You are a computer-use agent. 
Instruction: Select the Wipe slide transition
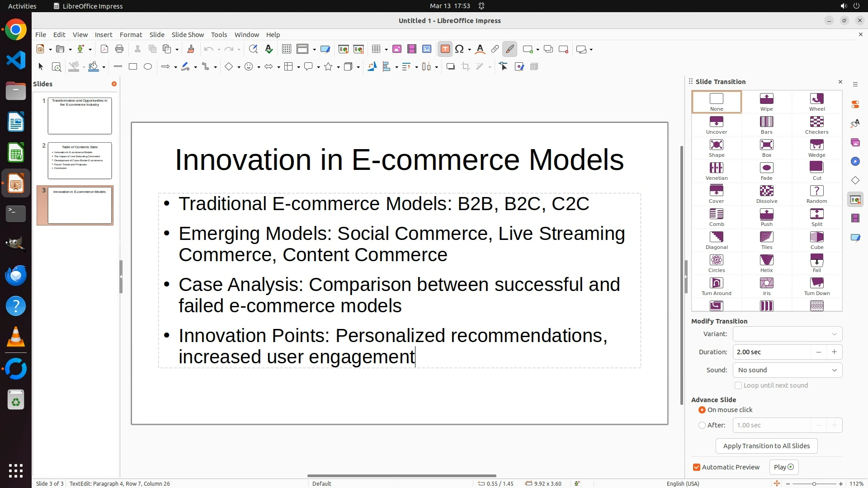tap(766, 102)
